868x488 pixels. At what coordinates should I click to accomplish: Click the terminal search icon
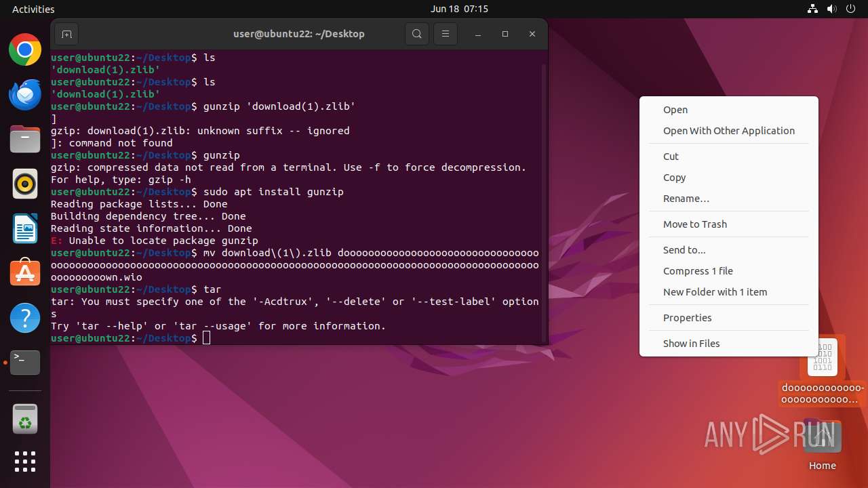(417, 34)
